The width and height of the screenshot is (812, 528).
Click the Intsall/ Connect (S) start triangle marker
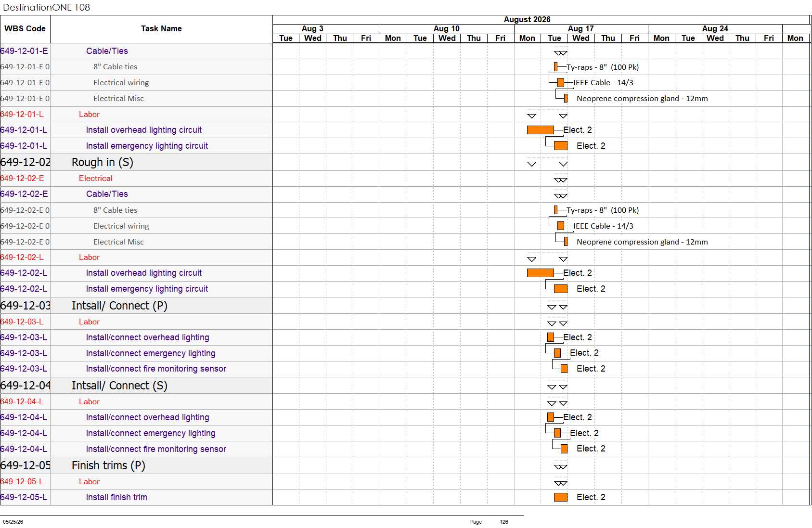click(x=552, y=387)
